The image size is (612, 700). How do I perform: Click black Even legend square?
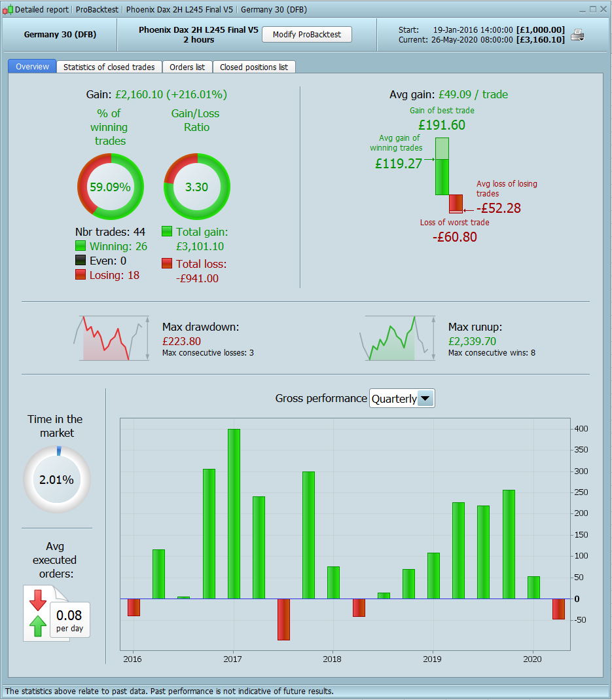click(81, 260)
